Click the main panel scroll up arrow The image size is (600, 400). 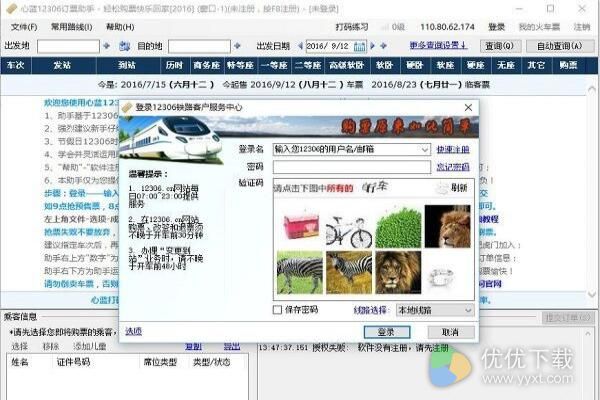tap(592, 90)
